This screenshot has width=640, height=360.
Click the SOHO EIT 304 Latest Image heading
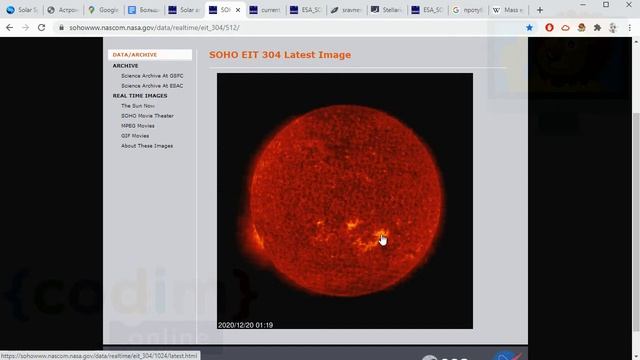click(280, 55)
